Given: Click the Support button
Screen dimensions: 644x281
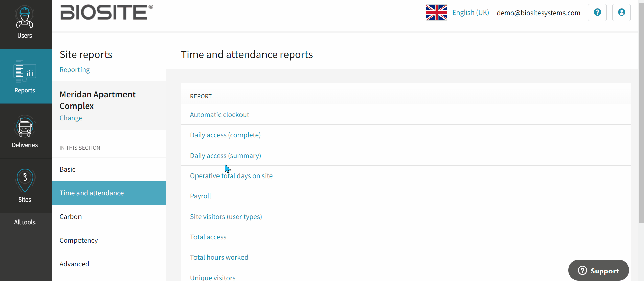Looking at the screenshot, I should 598,271.
